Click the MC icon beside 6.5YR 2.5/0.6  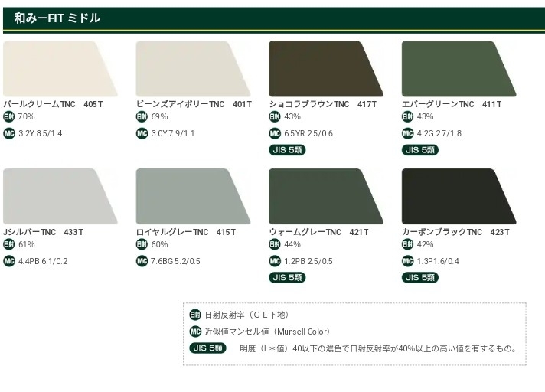275,133
